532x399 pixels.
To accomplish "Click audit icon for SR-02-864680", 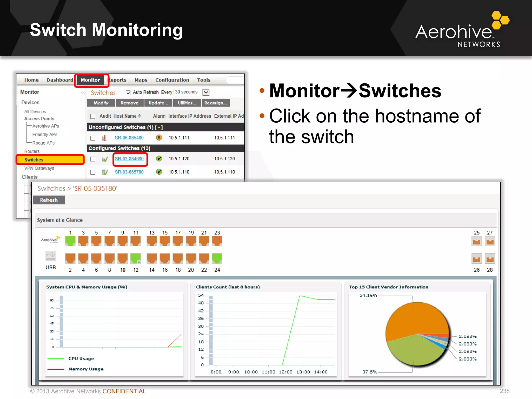I will 105,159.
